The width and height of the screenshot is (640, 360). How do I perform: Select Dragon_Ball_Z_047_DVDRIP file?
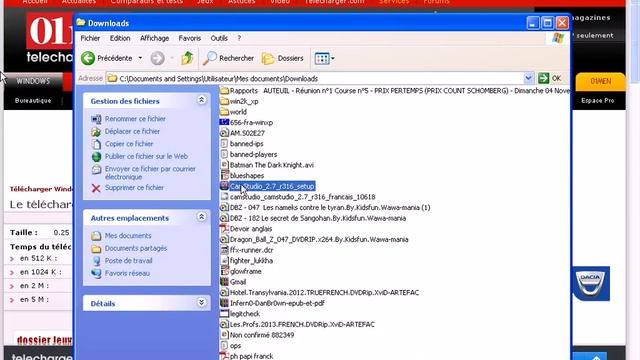[x=314, y=239]
